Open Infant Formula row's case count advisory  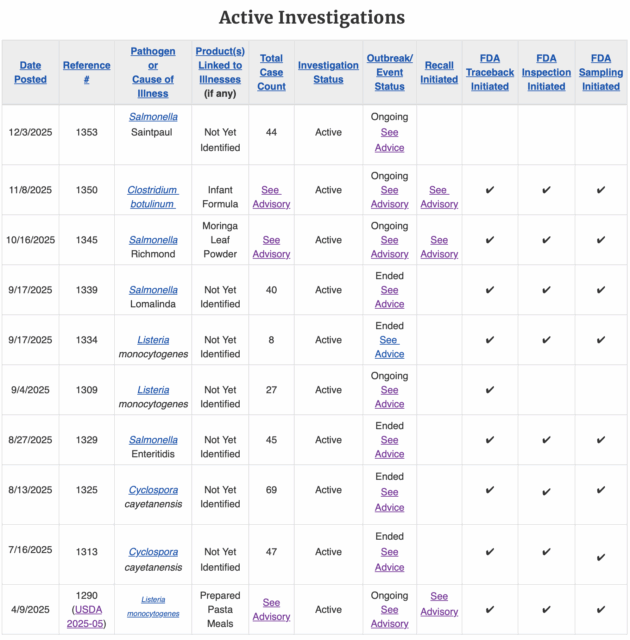271,197
